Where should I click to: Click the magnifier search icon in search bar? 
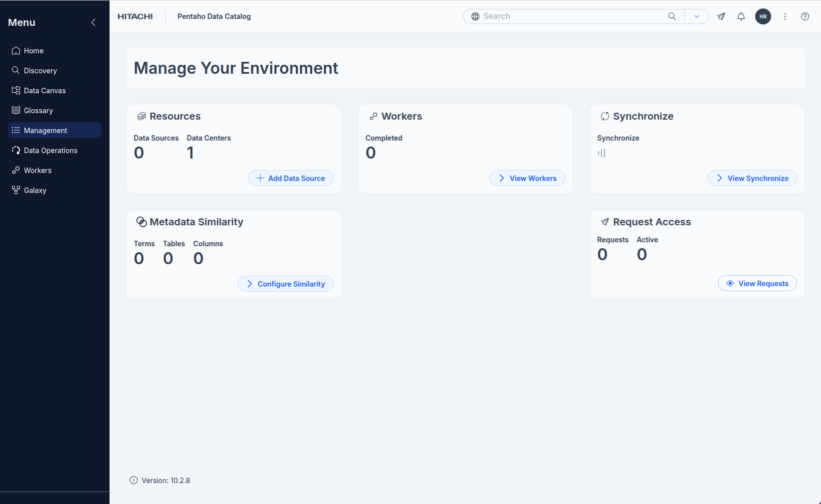tap(672, 16)
